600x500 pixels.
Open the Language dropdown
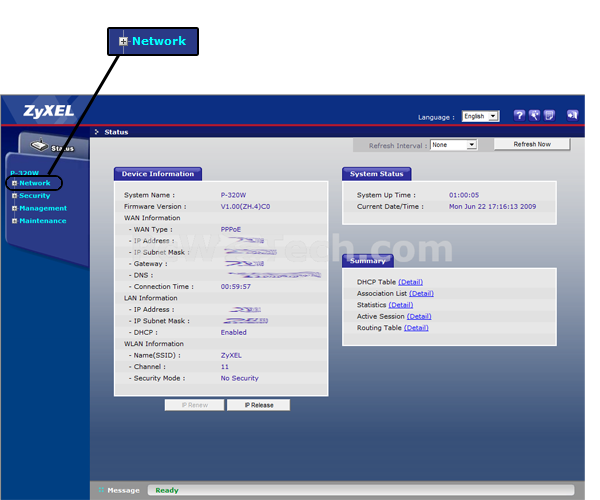tap(481, 116)
